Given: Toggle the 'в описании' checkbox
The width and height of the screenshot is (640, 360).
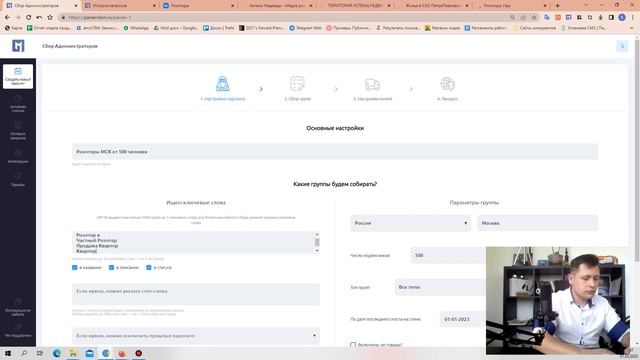Looking at the screenshot, I should click(111, 267).
